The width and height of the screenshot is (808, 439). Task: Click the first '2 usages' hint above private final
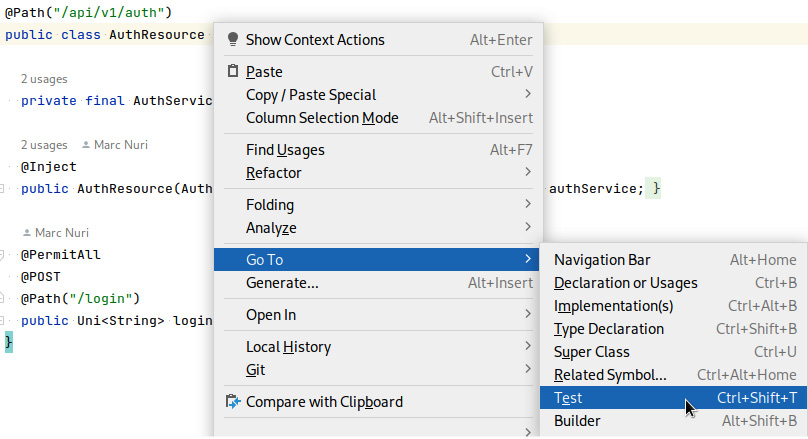(x=44, y=79)
